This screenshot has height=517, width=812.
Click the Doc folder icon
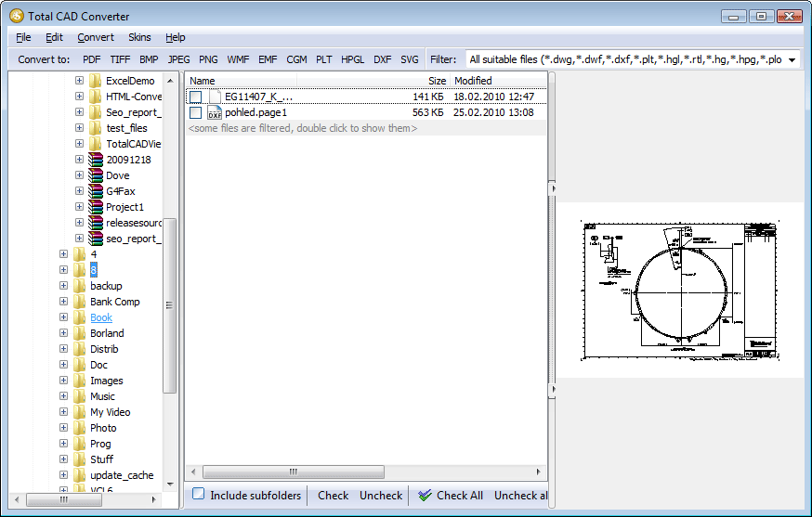click(x=80, y=365)
